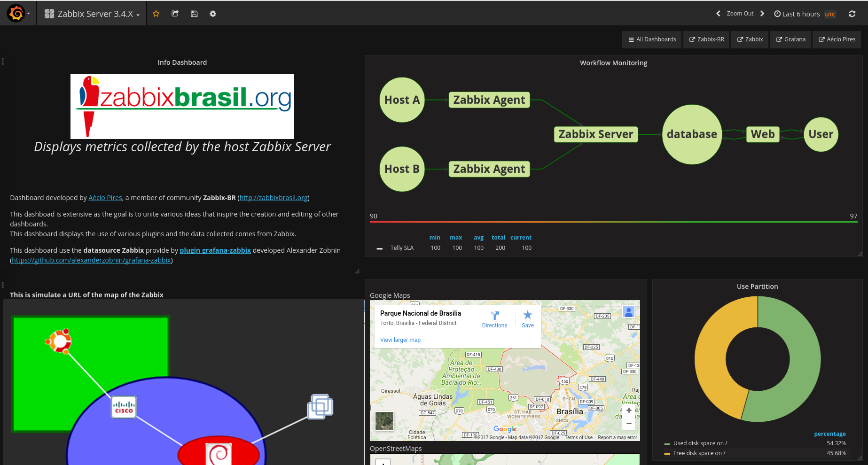Screen dimensions: 868x465
Task: Follow the plugin grafana-zabbix link
Action: (x=215, y=250)
